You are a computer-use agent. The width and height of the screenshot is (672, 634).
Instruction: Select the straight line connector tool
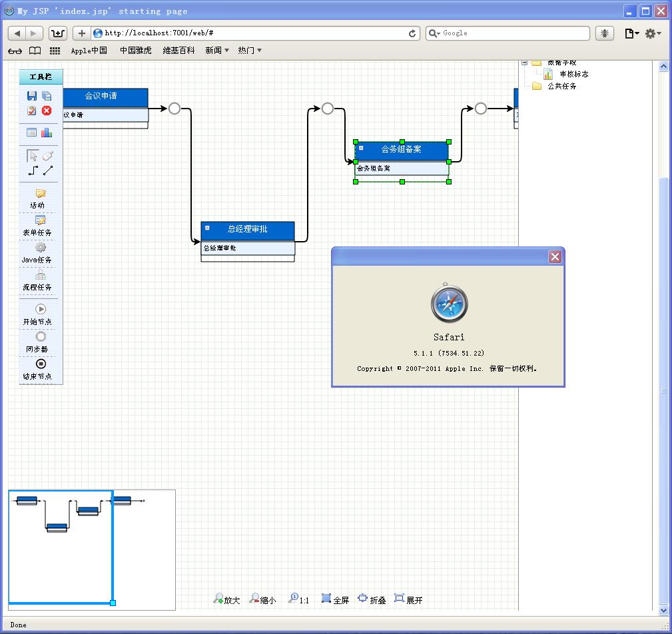click(x=48, y=171)
